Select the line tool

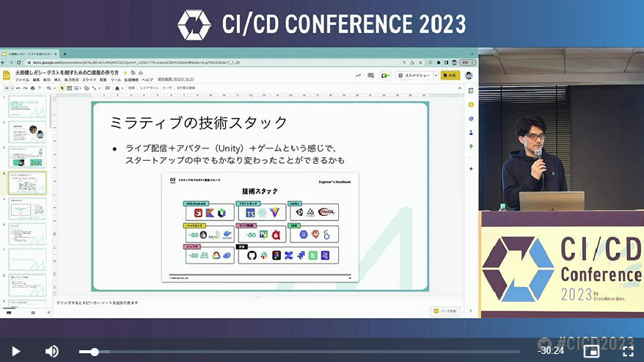94,88
